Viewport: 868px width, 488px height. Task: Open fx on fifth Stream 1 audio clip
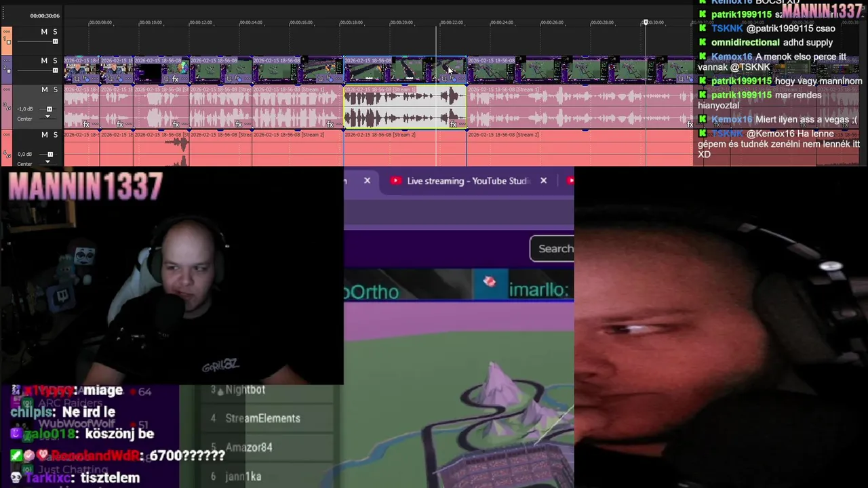[330, 124]
